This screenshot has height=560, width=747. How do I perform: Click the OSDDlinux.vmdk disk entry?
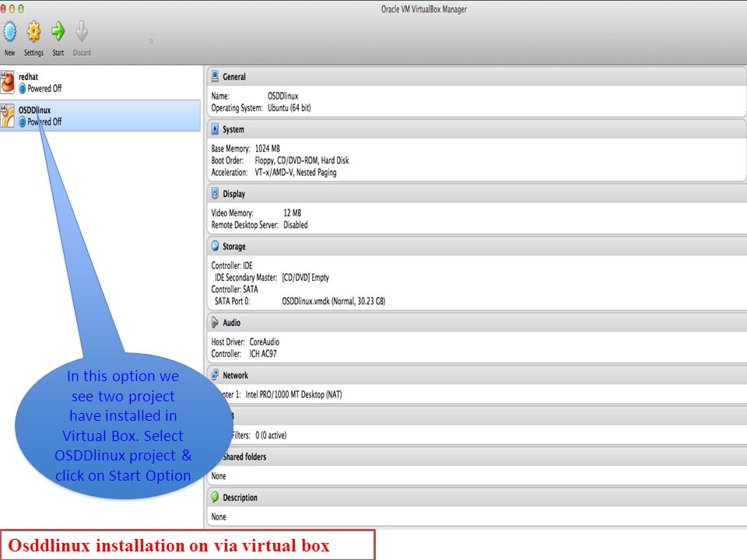click(334, 302)
